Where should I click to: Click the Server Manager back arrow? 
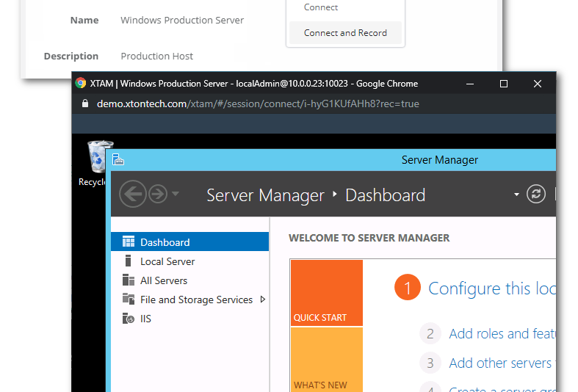point(132,195)
